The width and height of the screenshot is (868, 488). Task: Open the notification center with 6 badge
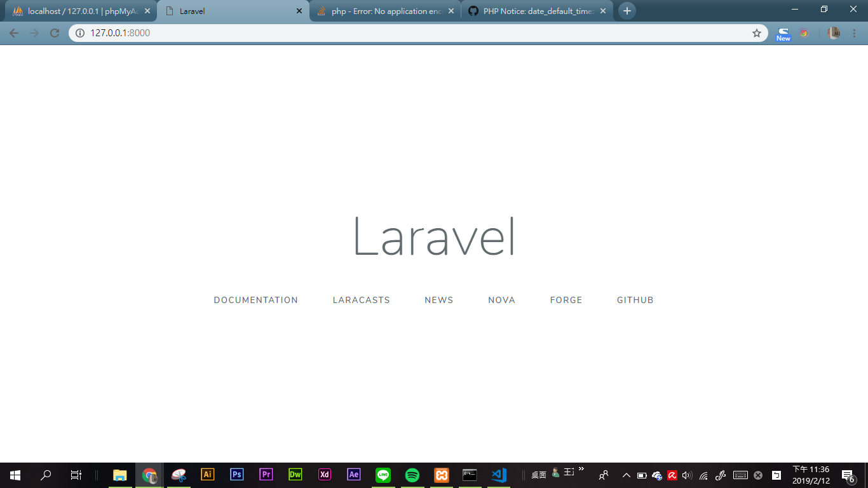pyautogui.click(x=848, y=475)
